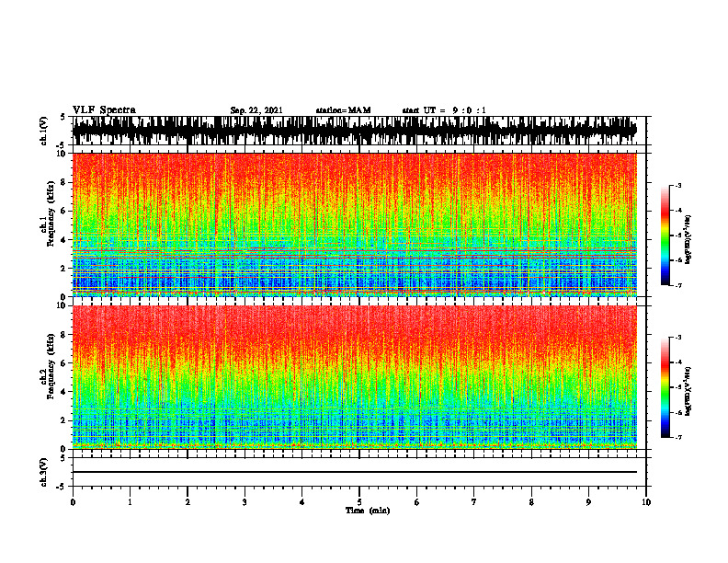Click the ch.3(V) flat signal line

pyautogui.click(x=354, y=472)
